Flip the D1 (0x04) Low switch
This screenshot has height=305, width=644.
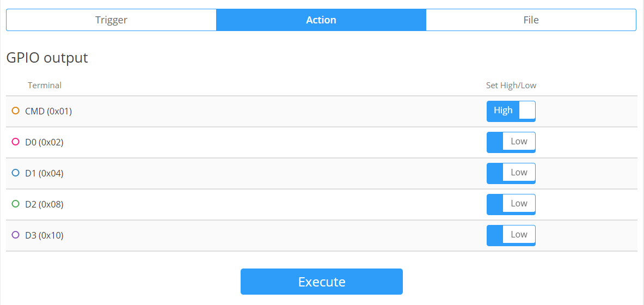click(x=511, y=173)
